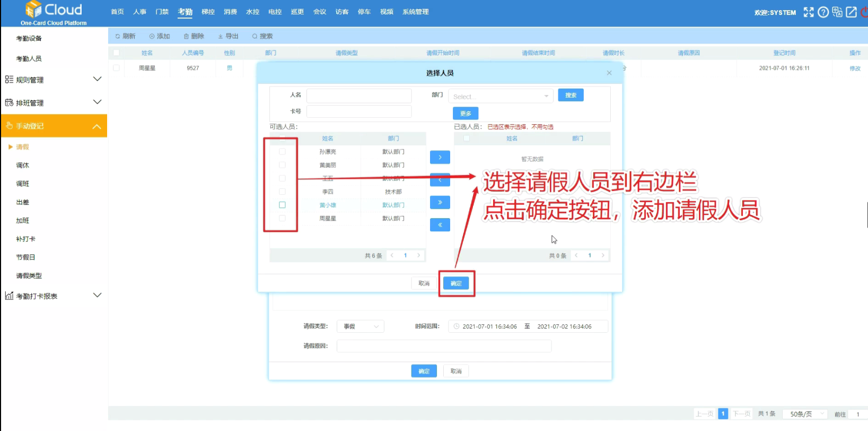Select the checkbox next to 黄小雄
This screenshot has width=868, height=431.
point(282,205)
